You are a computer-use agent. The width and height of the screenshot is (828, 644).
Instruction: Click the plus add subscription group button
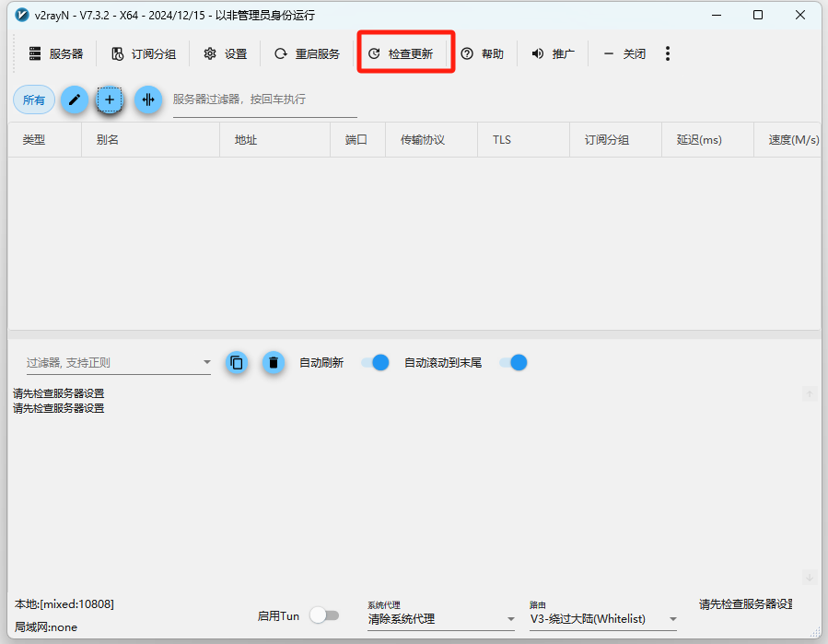[x=110, y=100]
